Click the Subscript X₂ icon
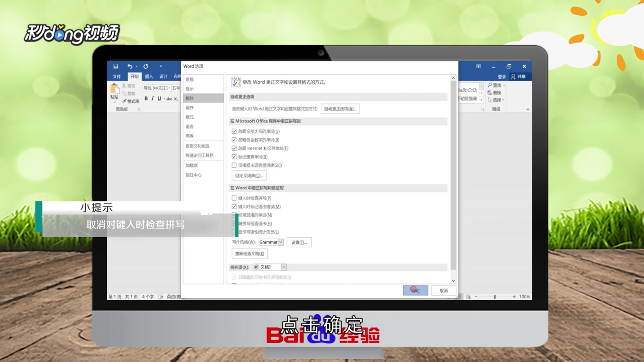This screenshot has height=362, width=644. (176, 99)
